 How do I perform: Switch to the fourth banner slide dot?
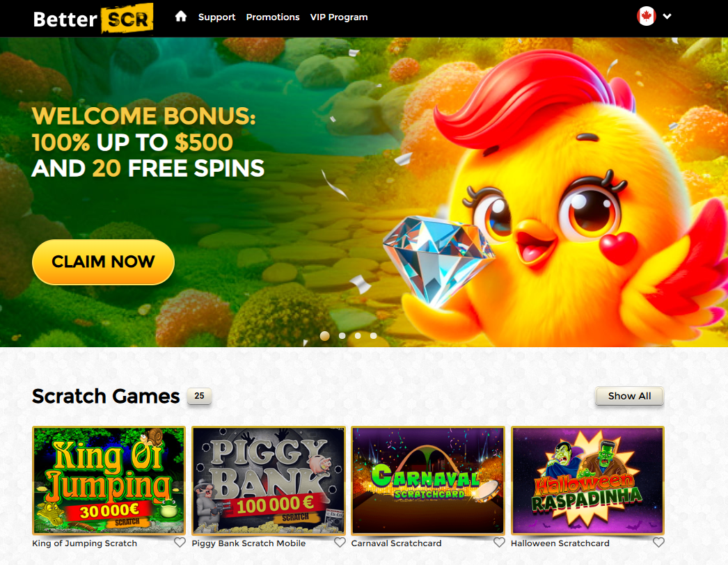(373, 335)
